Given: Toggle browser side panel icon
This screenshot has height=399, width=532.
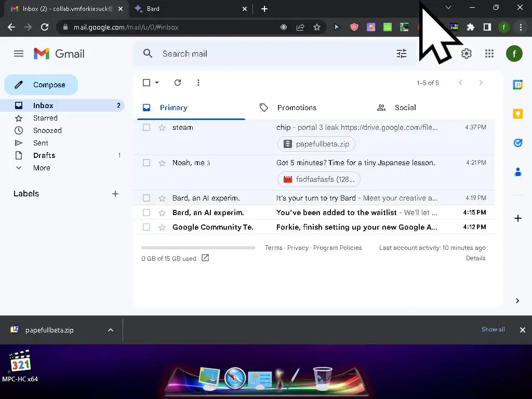Looking at the screenshot, I should (x=487, y=27).
